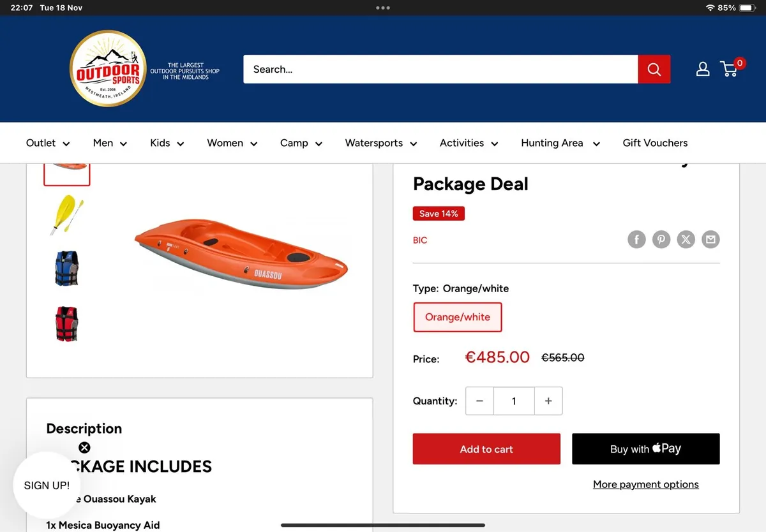Close the Sign Up popup
The image size is (766, 532).
click(x=84, y=447)
